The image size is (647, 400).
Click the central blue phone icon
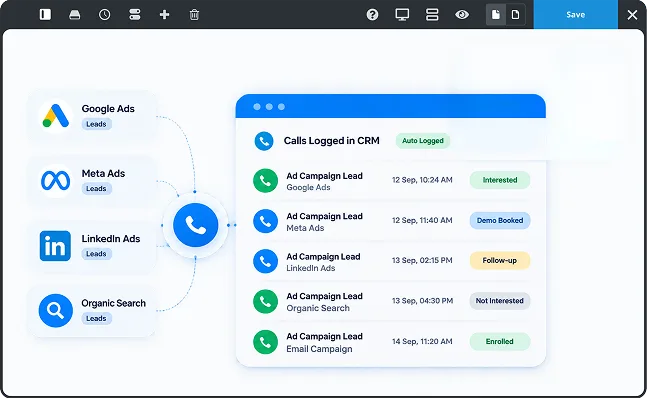point(196,225)
